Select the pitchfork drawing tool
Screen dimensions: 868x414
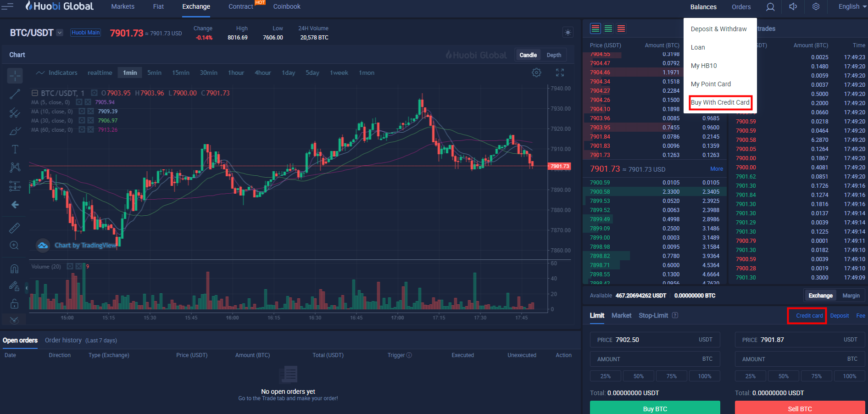[x=15, y=112]
